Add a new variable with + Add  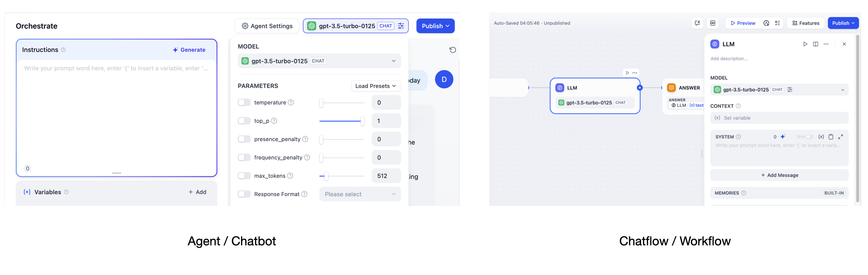click(x=198, y=192)
